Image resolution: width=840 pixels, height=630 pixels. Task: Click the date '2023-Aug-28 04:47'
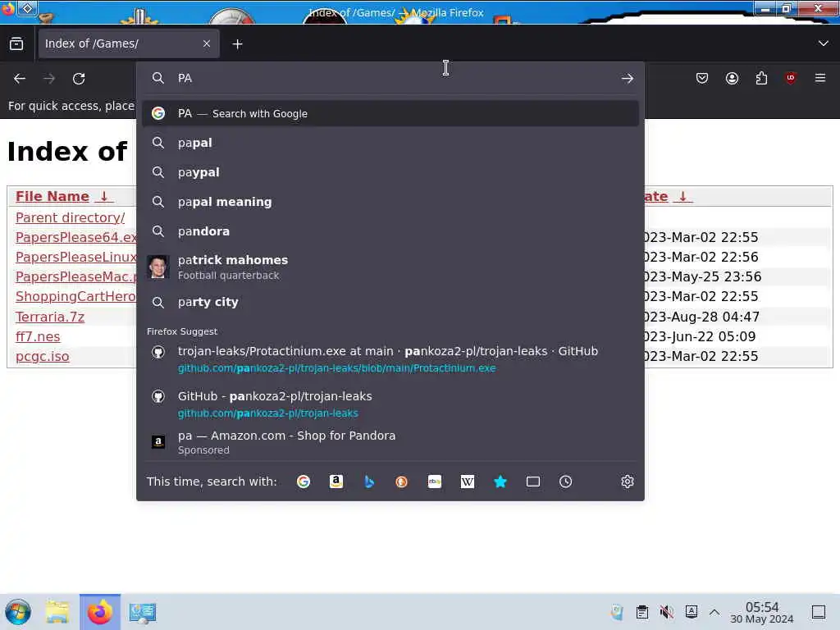702,317
